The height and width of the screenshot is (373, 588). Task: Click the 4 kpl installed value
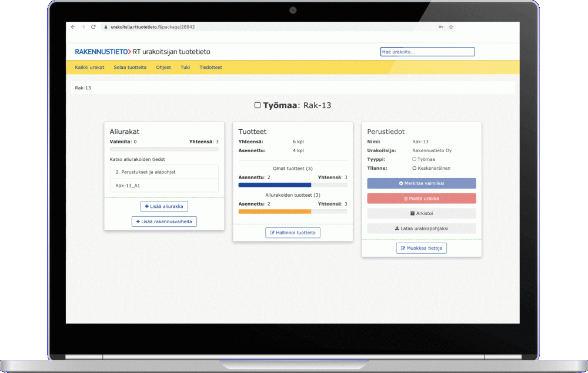coord(298,150)
